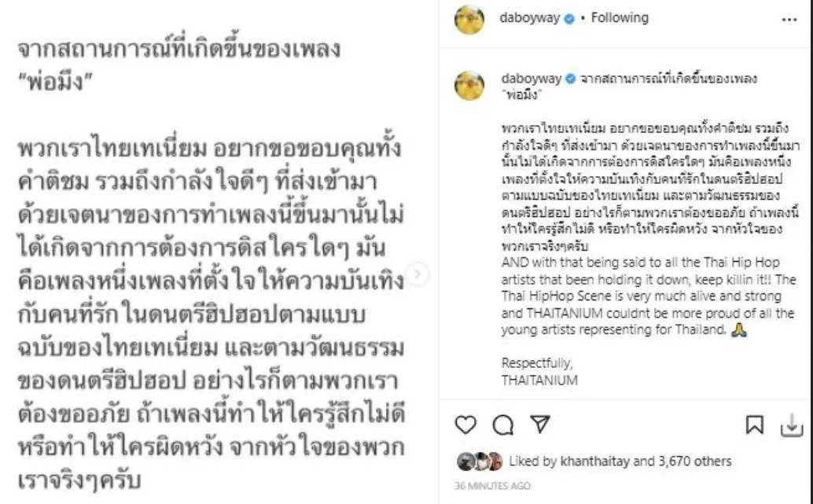
Task: Click the 36 MINUTES AGO timestamp
Action: 492,486
